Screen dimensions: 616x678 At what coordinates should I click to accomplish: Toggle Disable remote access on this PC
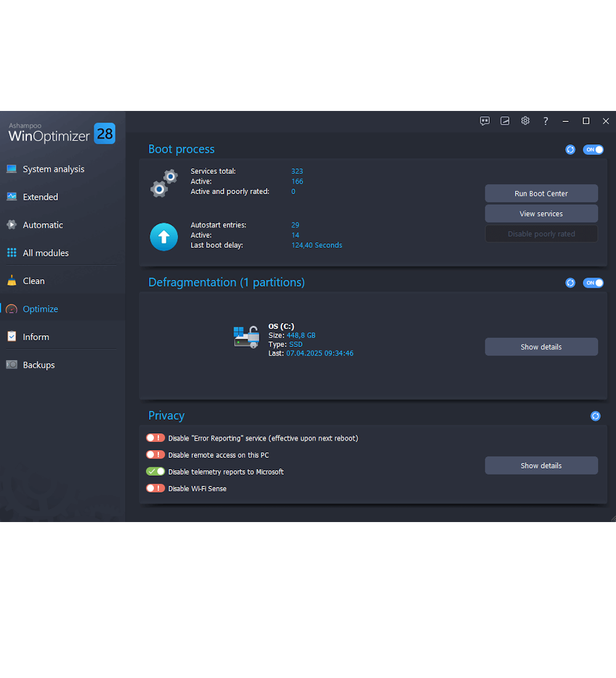click(155, 455)
